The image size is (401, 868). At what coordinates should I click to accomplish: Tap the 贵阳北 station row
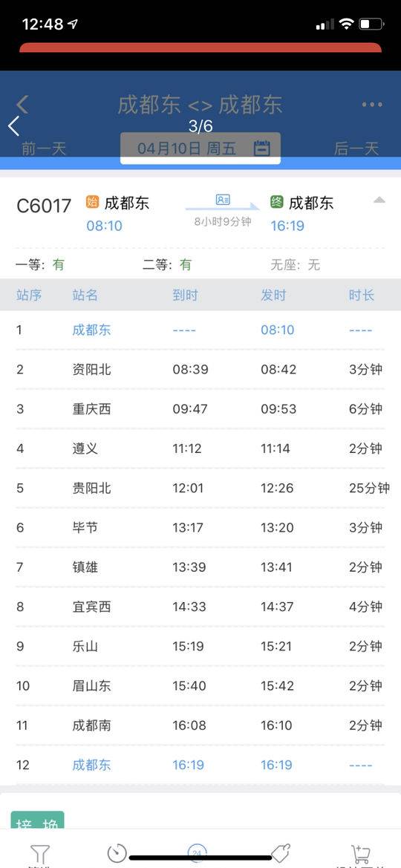pyautogui.click(x=200, y=489)
